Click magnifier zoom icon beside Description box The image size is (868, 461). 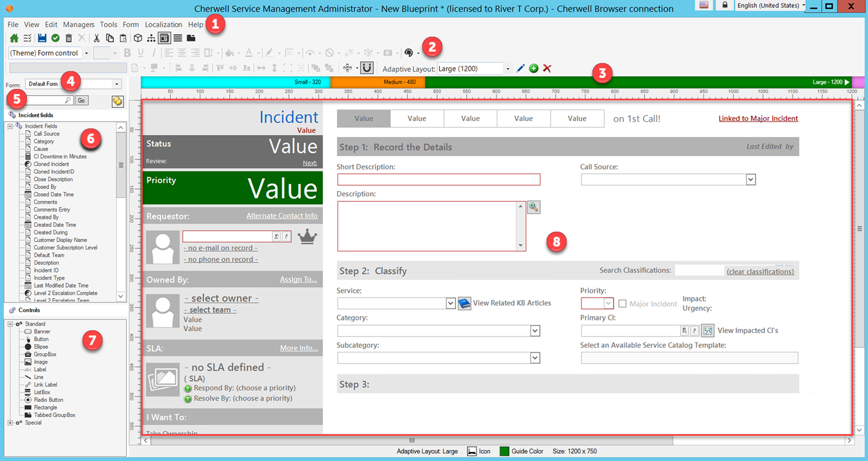[x=533, y=207]
